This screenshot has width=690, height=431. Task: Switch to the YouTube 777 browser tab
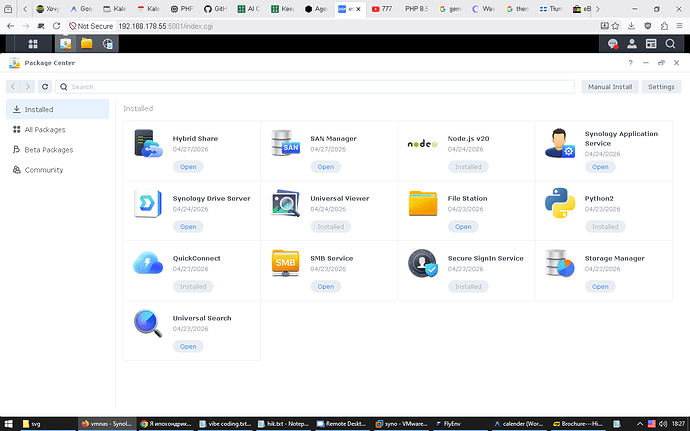pos(382,9)
